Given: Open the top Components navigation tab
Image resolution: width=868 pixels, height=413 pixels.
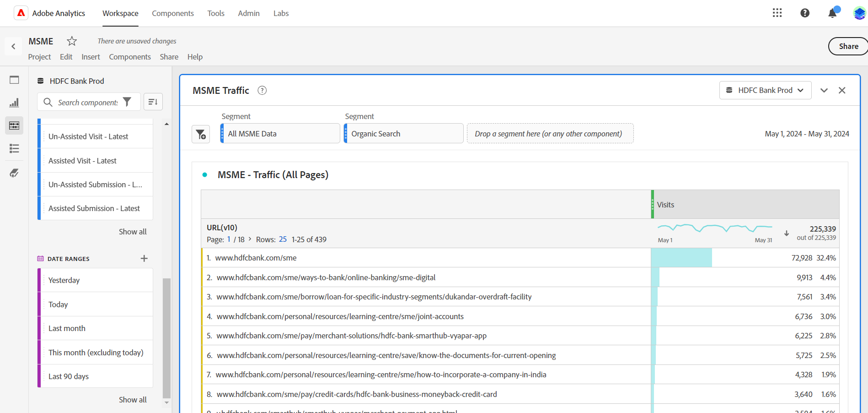Looking at the screenshot, I should click(173, 13).
